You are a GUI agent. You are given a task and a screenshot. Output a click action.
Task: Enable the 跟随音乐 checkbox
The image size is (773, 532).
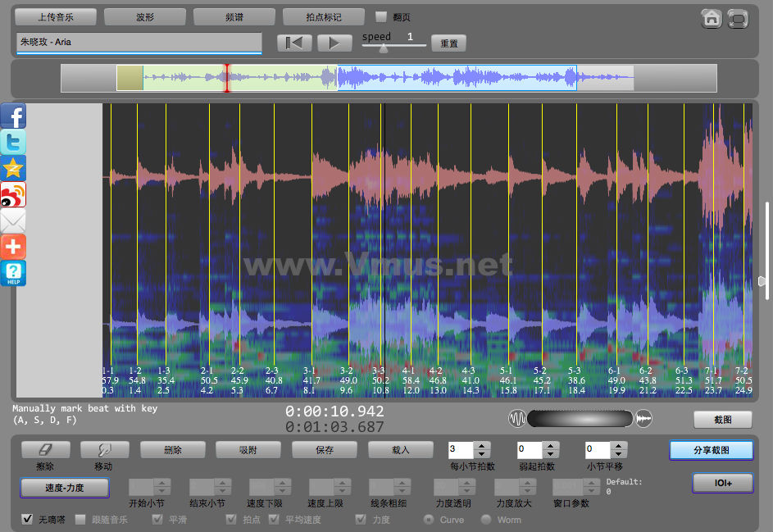pos(80,520)
